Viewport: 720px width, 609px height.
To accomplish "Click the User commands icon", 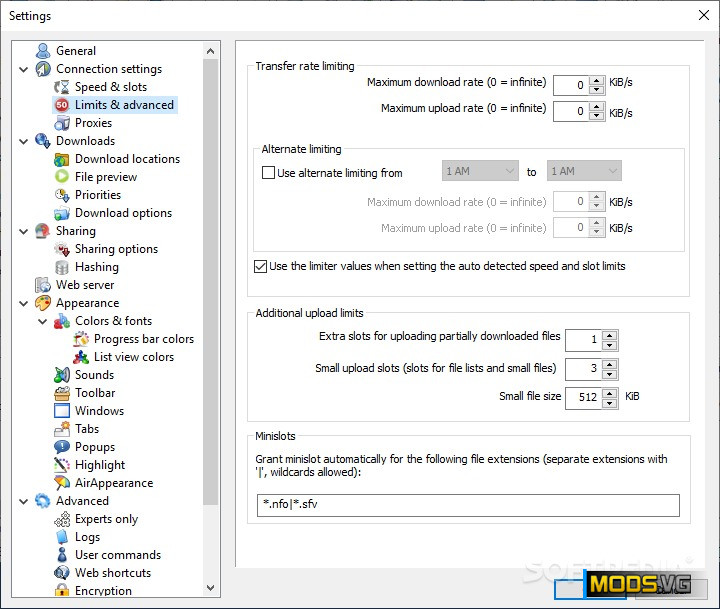I will (62, 555).
